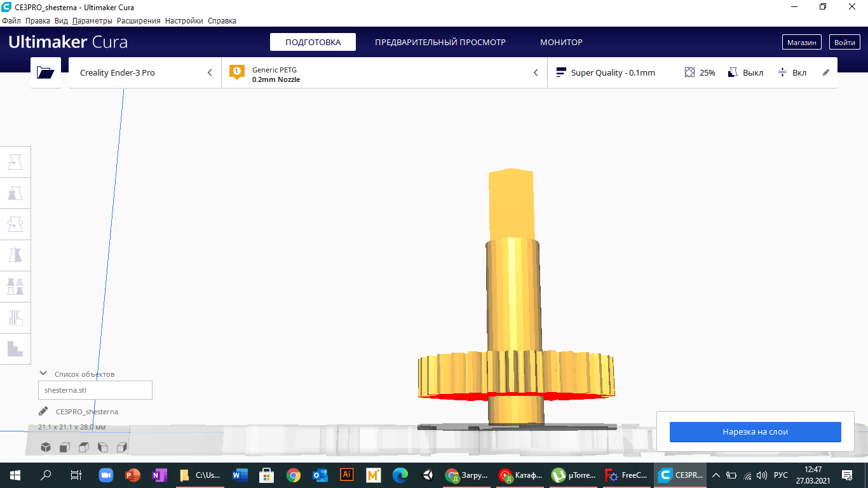Image resolution: width=868 pixels, height=488 pixels.
Task: Collapse the Список объектов list
Action: tap(43, 374)
